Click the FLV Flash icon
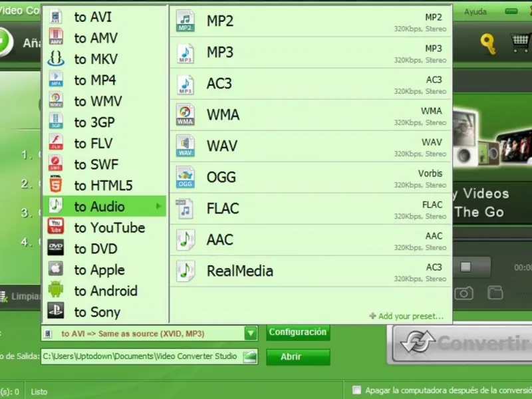Image resolution: width=532 pixels, height=399 pixels. pos(56,142)
